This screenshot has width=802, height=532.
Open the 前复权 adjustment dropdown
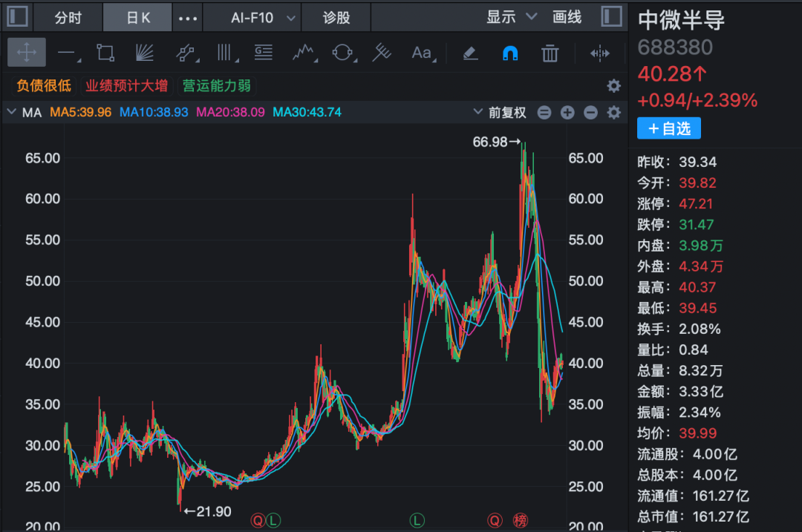coord(500,112)
